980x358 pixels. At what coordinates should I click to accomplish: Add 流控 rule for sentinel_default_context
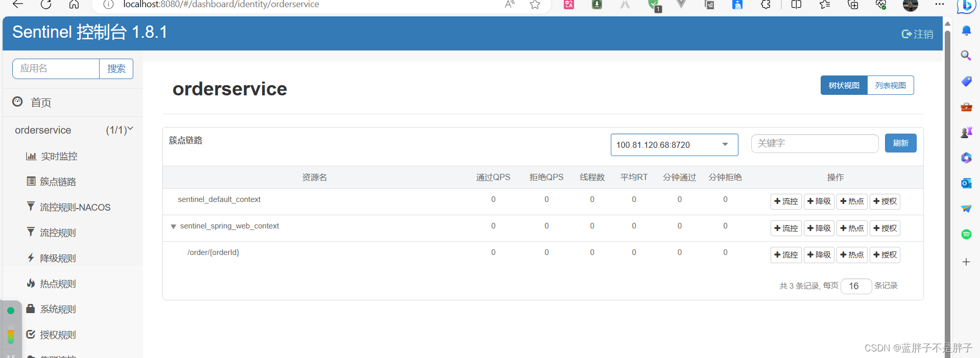click(786, 201)
